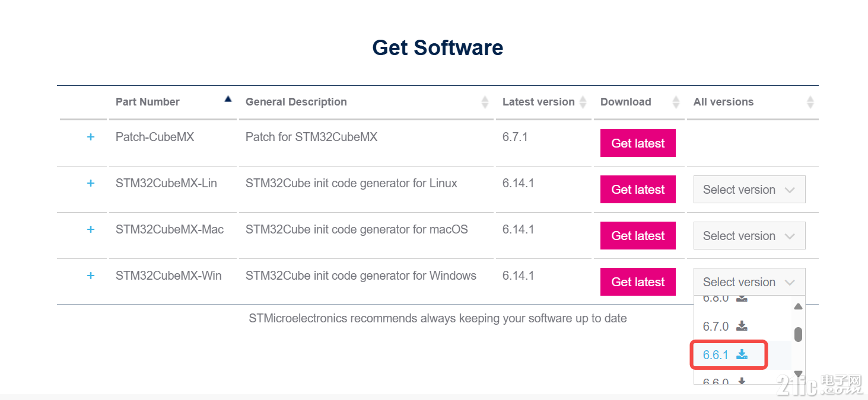The image size is (868, 400).
Task: Expand the Patch-CubeMX row plus icon
Action: [91, 137]
